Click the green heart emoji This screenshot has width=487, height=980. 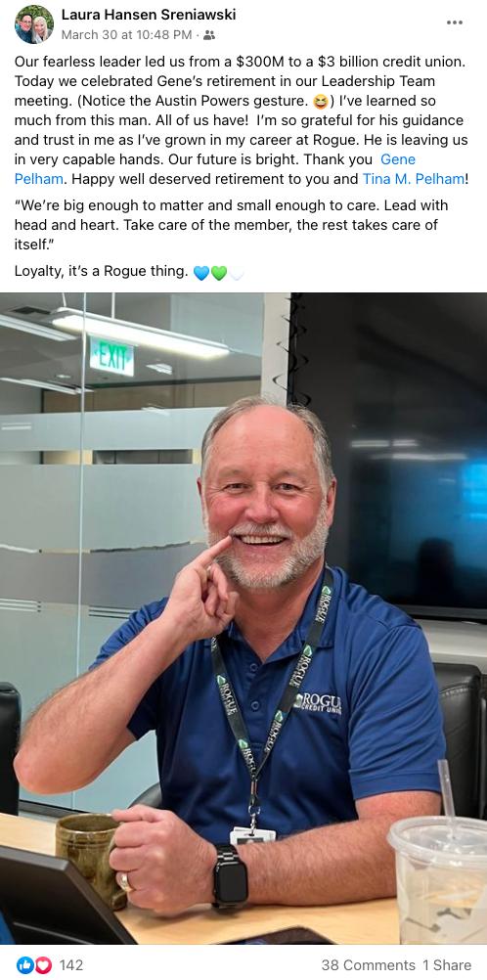pos(218,273)
